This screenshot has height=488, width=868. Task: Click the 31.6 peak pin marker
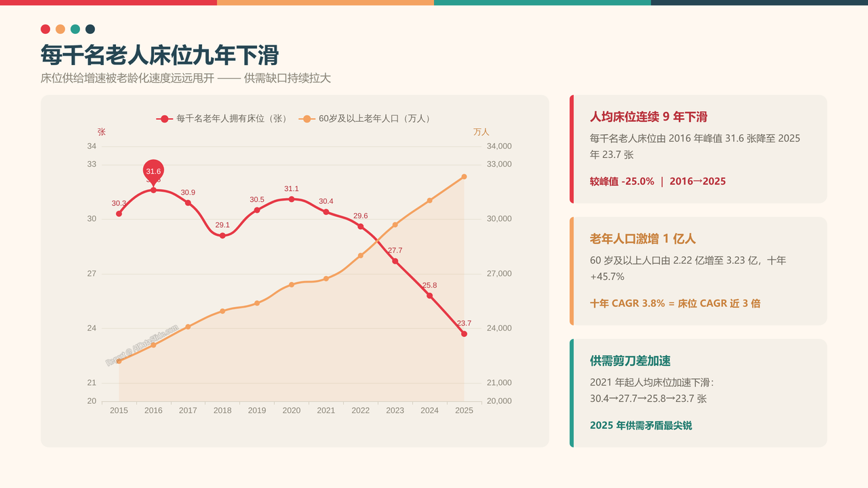pos(153,172)
